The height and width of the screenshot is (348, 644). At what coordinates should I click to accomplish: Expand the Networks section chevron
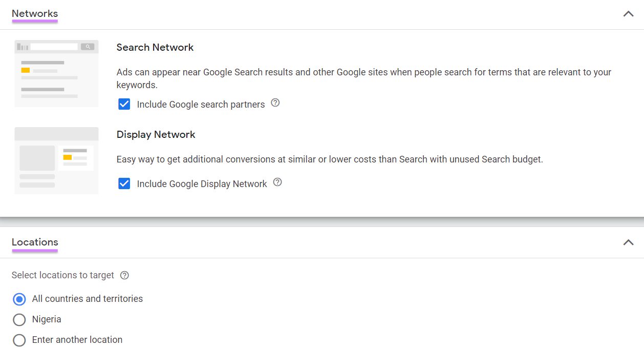pos(628,14)
